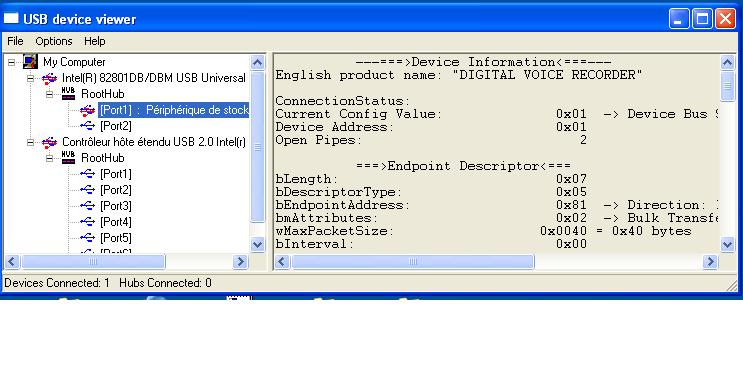Click the Current Config Value line
743x384 pixels.
pyautogui.click(x=496, y=114)
